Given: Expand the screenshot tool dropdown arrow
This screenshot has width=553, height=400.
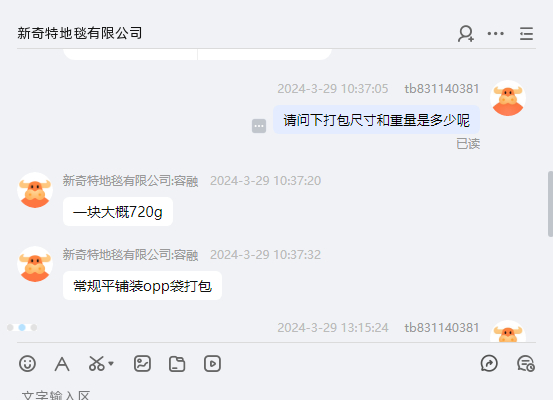Looking at the screenshot, I should (111, 364).
